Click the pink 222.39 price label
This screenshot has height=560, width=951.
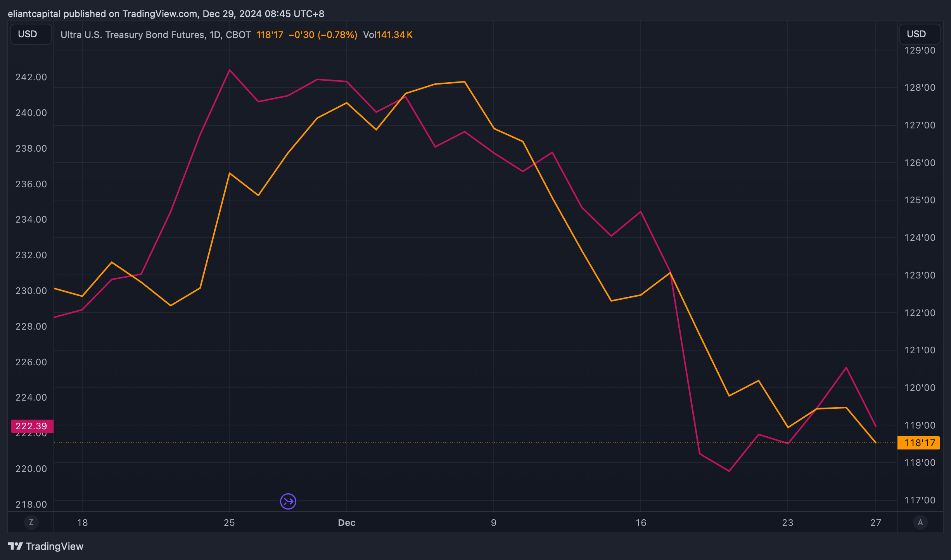point(31,426)
